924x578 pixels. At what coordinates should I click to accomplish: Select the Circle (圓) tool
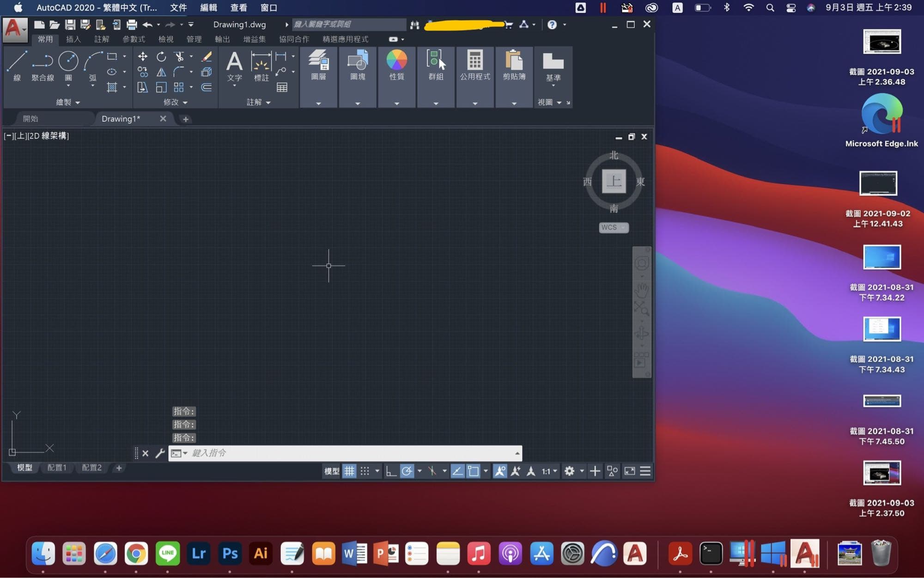pyautogui.click(x=68, y=61)
